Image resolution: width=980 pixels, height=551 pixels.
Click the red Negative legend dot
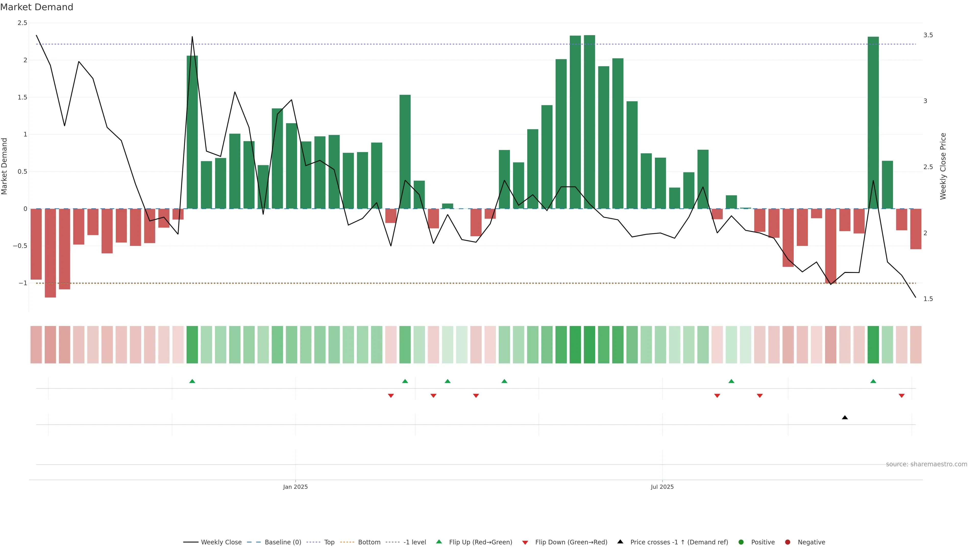click(788, 542)
